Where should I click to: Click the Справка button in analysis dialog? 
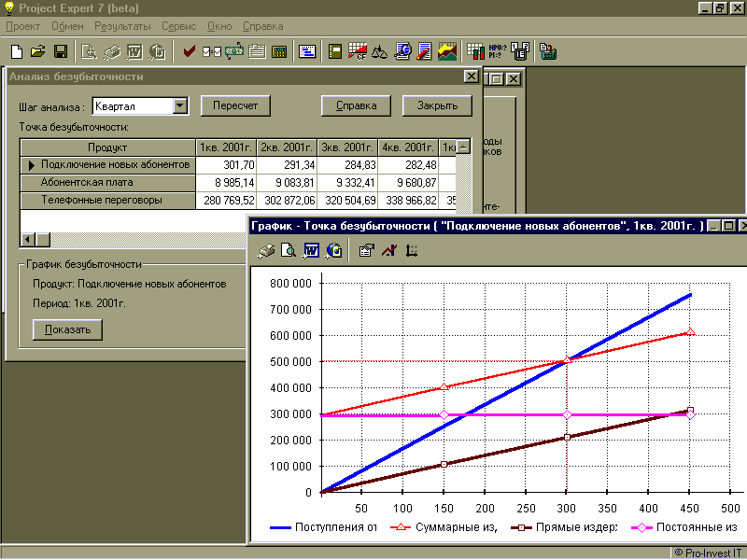coord(357,105)
